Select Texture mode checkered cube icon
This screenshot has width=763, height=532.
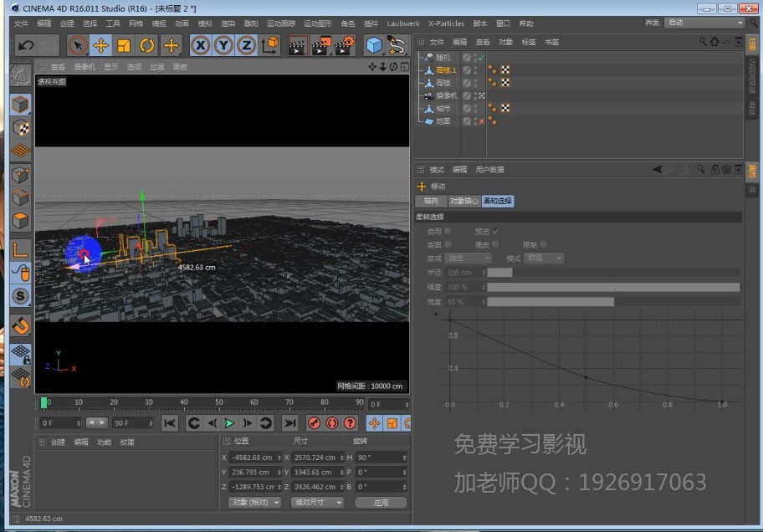coord(20,128)
